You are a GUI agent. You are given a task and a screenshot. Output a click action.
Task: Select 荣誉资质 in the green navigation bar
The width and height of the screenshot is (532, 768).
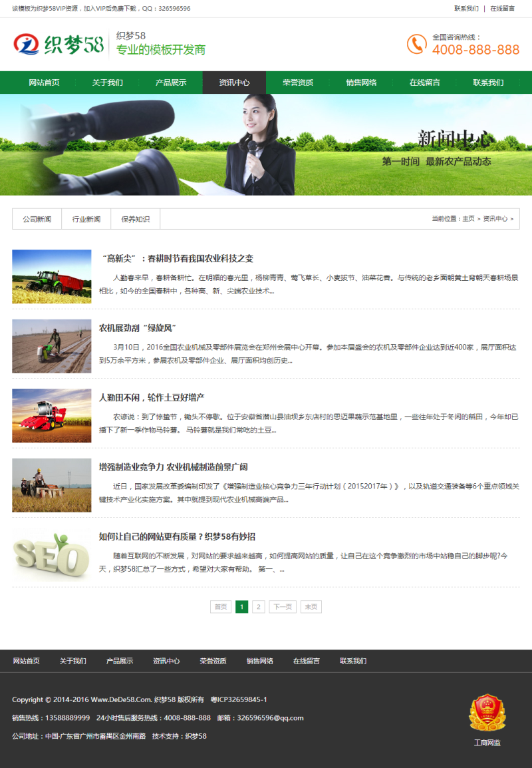(x=297, y=83)
